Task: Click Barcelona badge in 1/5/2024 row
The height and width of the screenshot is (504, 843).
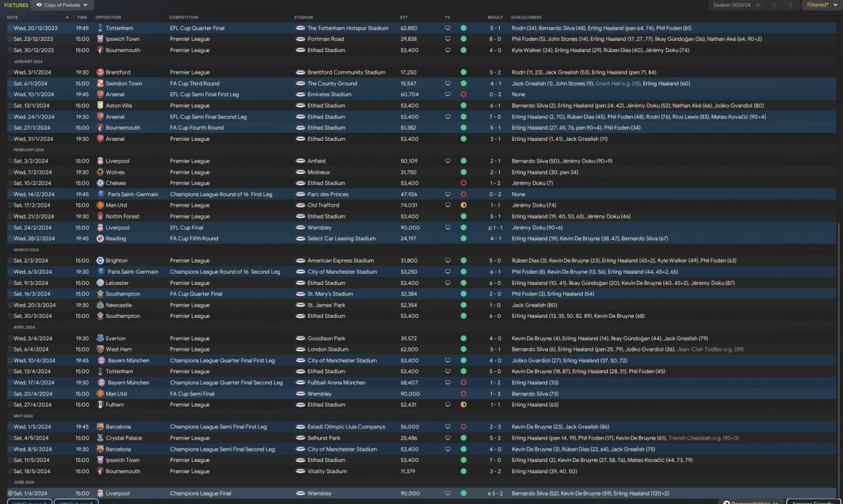Action: (100, 427)
